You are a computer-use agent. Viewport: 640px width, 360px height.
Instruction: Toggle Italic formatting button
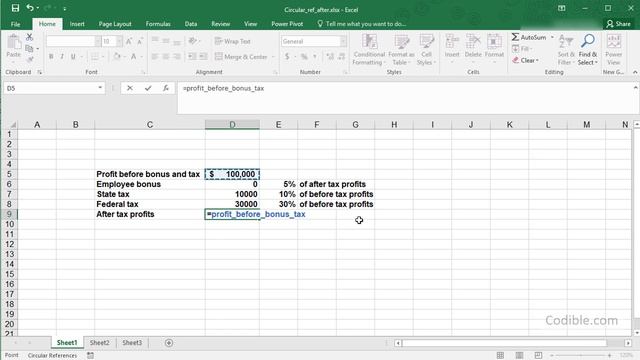tap(62, 57)
